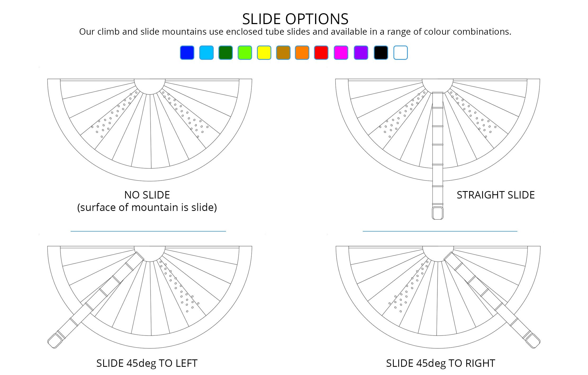
Task: Select the red colour swatch
Action: click(x=321, y=53)
